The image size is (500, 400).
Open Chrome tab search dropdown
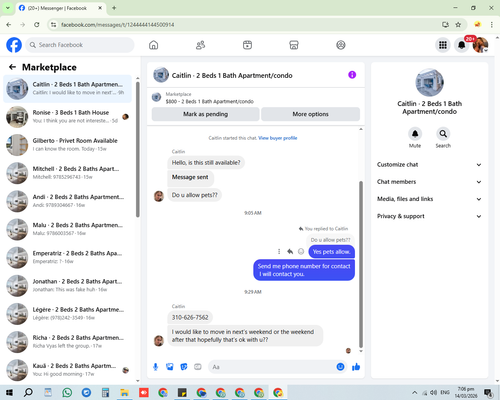(8, 8)
